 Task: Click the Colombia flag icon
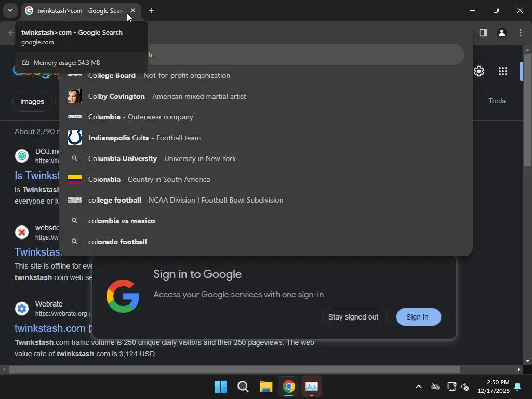pyautogui.click(x=75, y=179)
